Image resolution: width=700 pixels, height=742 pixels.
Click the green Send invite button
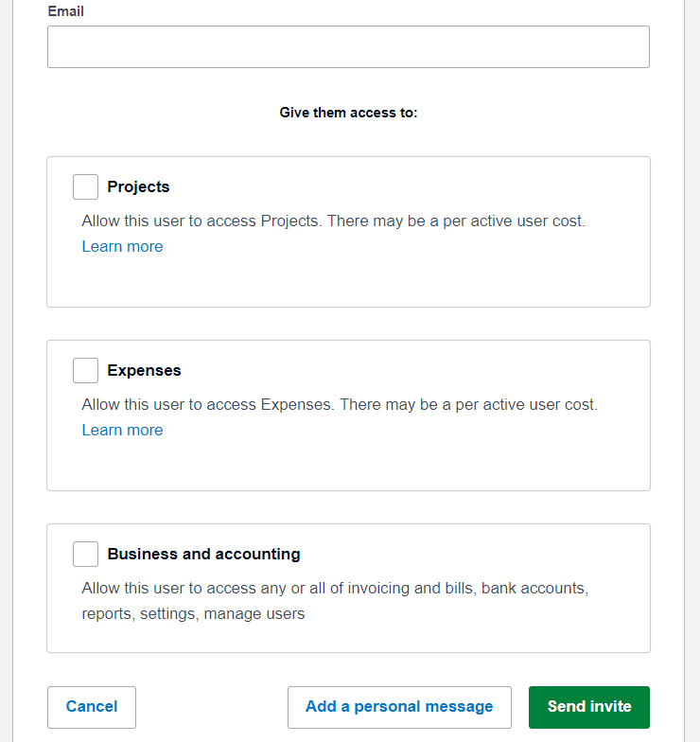(588, 707)
